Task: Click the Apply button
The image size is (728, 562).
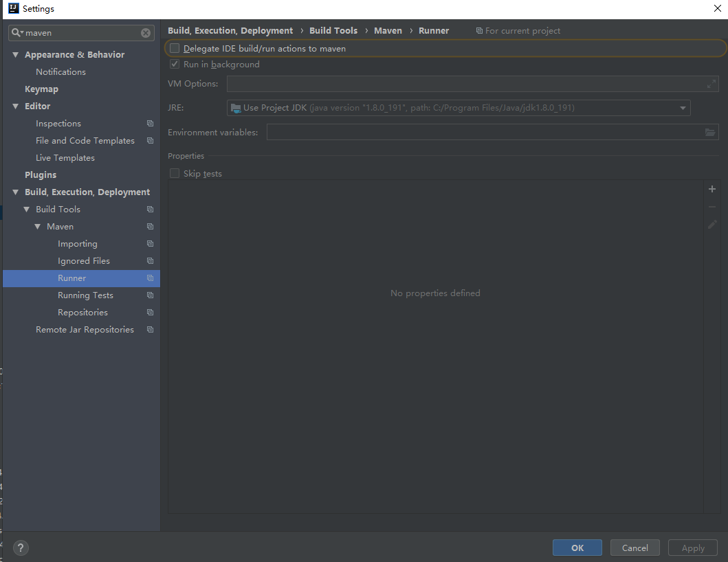Action: click(693, 548)
